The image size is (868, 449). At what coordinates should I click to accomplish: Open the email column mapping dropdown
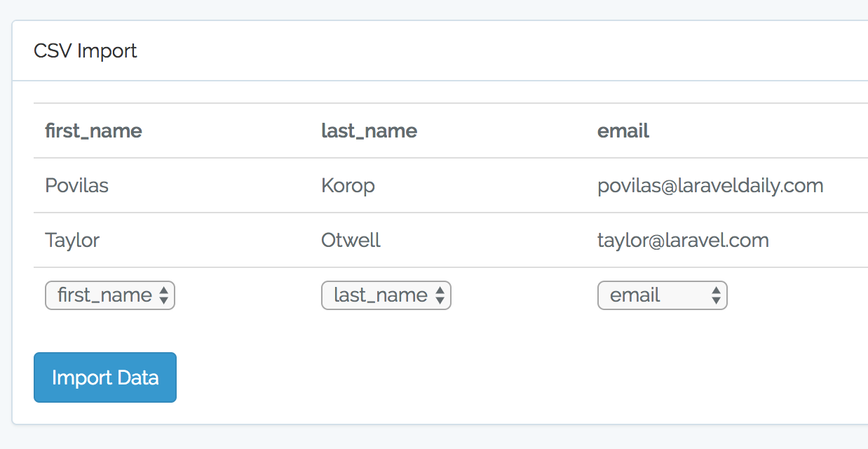(656, 295)
